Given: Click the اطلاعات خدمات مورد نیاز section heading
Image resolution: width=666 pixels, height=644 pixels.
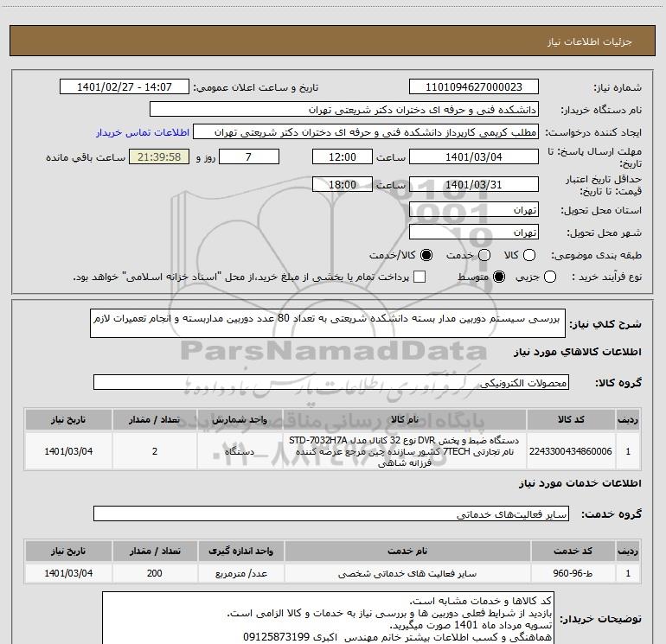Looking at the screenshot, I should (x=580, y=483).
